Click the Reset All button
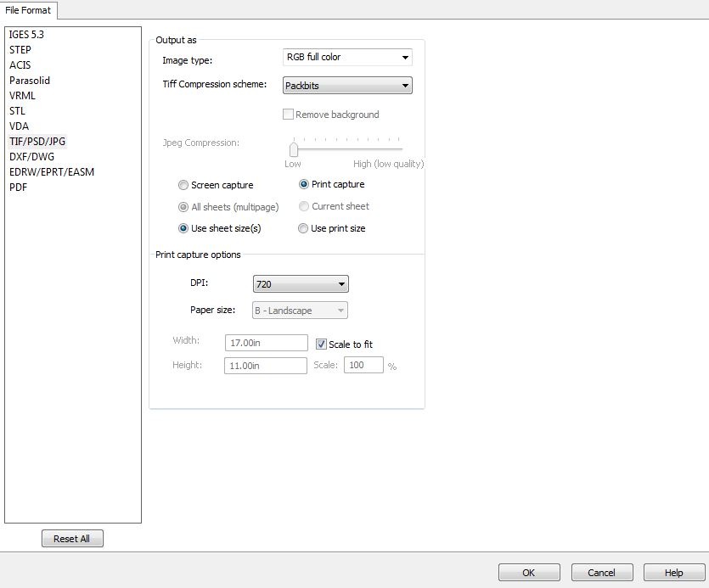Screen dimensions: 709x588 (72, 539)
